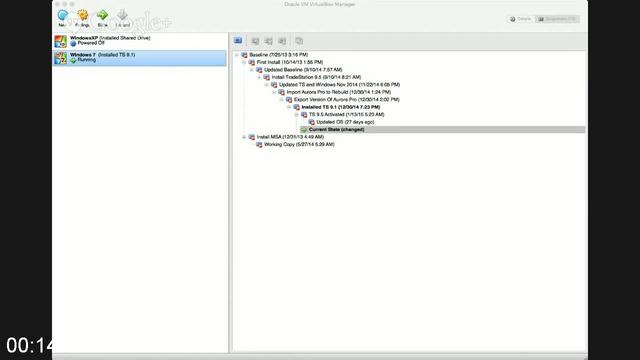The image size is (640, 360).
Task: Collapse the Import Aurora Pro to Rebuild node
Action: [274, 92]
